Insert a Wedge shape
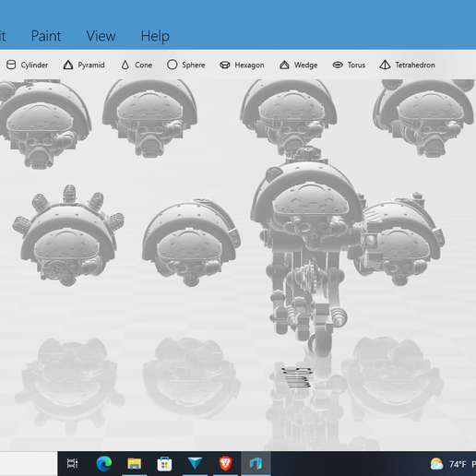 point(298,65)
